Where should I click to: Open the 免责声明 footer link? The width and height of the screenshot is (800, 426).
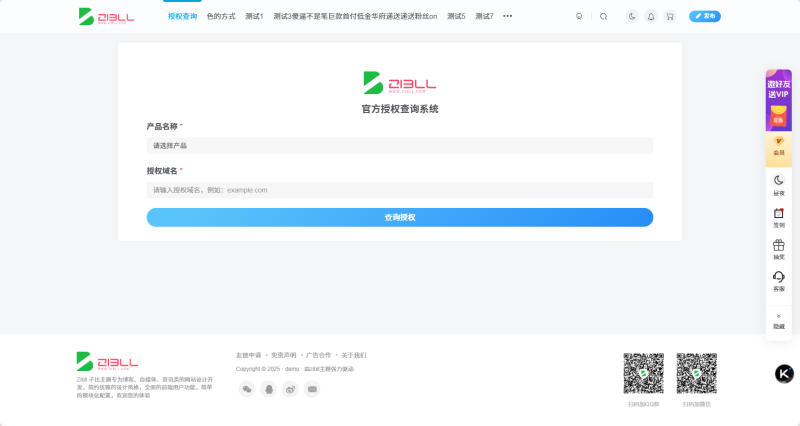point(283,355)
